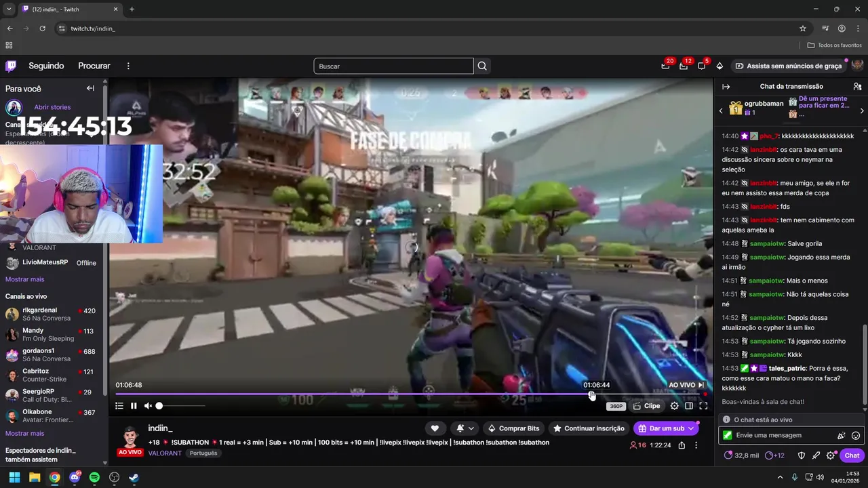Image resolution: width=868 pixels, height=488 pixels.
Task: Show previous gift leaderboard entry
Action: click(x=721, y=110)
